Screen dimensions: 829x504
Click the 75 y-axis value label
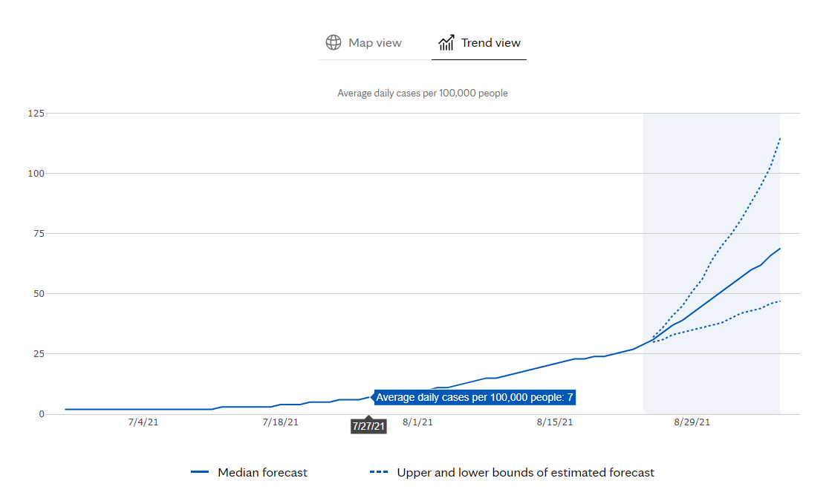tap(38, 233)
